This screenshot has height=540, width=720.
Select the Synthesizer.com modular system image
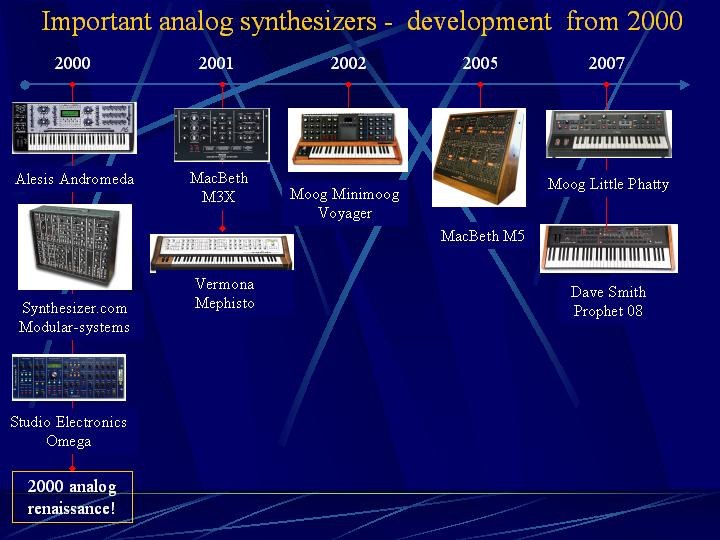coord(75,247)
